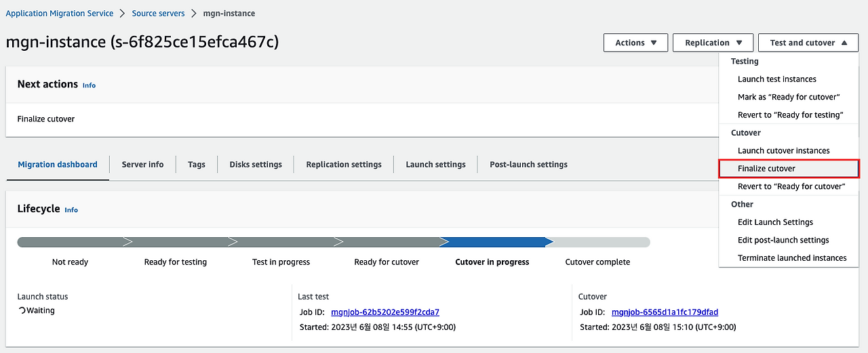Open the Actions dropdown

(635, 43)
